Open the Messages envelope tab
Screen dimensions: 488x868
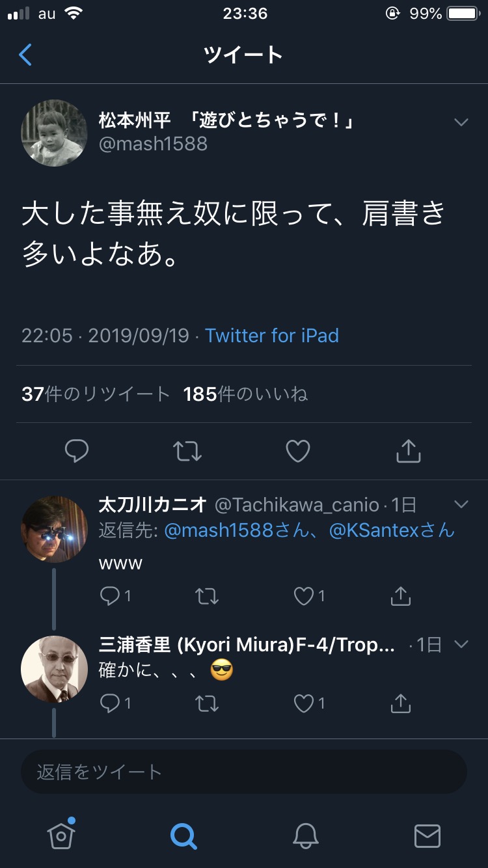[427, 835]
